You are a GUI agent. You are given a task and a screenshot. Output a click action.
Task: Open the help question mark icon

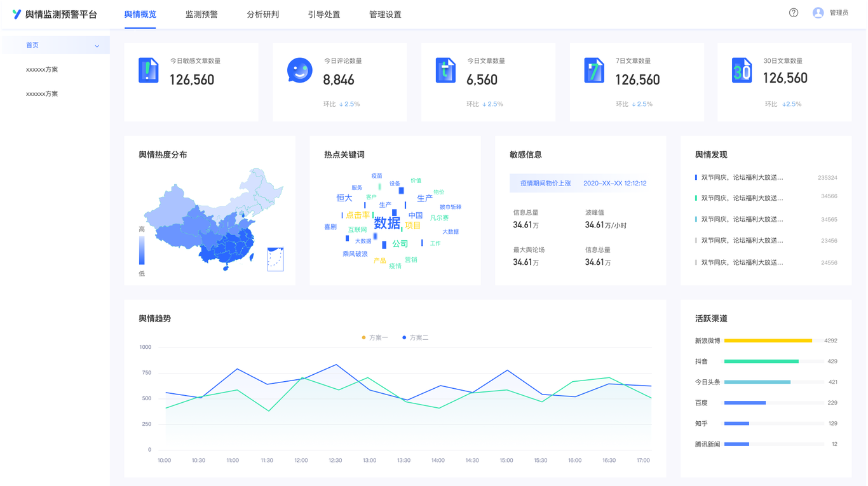coord(794,13)
